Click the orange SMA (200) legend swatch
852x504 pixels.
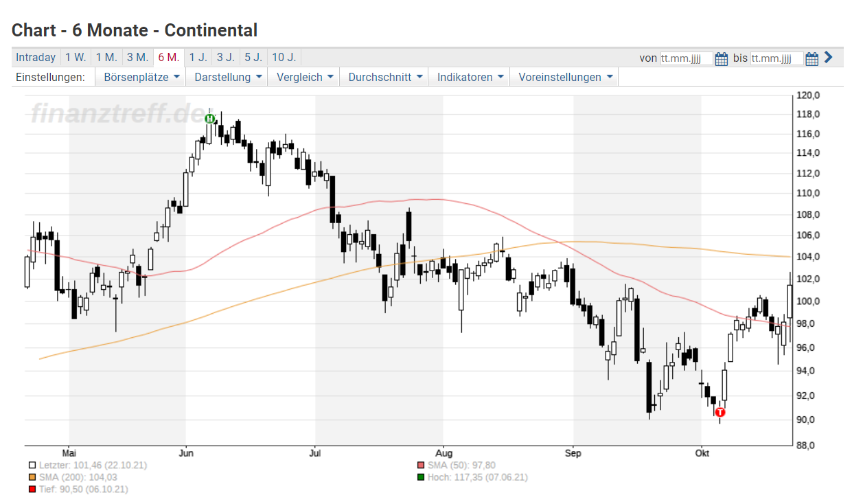[32, 477]
